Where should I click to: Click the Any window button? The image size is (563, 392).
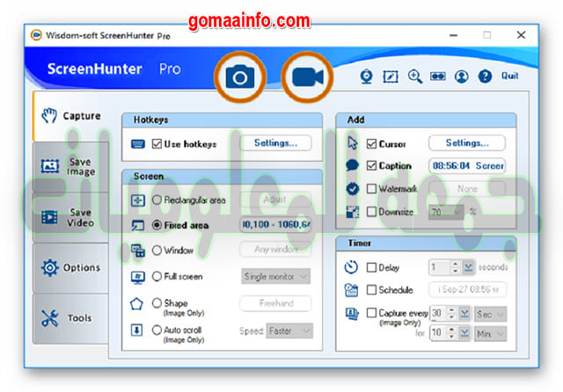[x=275, y=249]
